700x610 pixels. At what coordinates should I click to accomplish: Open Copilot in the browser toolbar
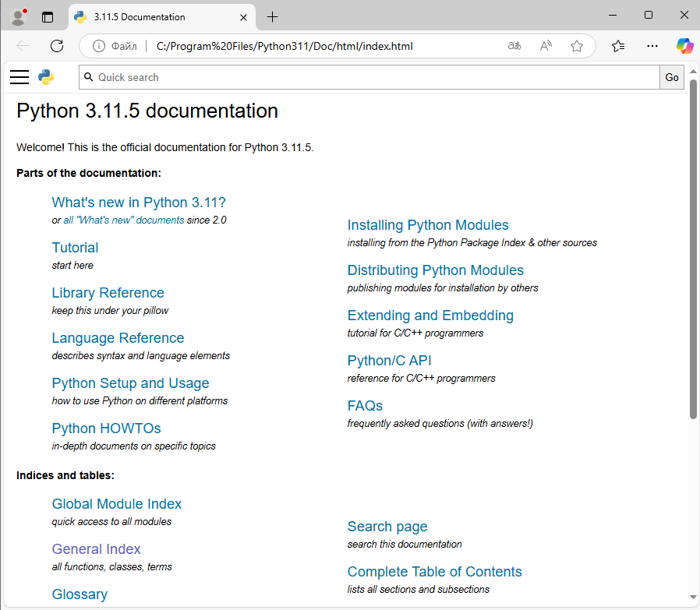(684, 46)
